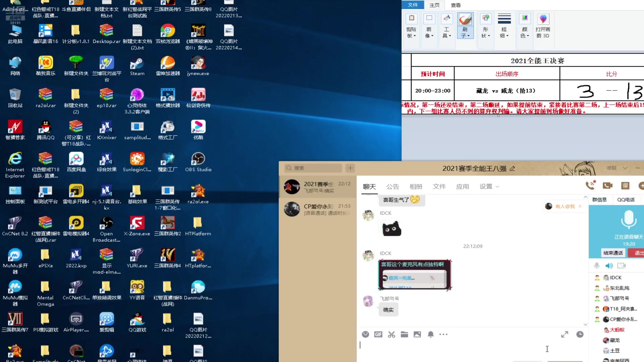Switch to 相册 tab in QQ group
The height and width of the screenshot is (362, 644).
[416, 186]
